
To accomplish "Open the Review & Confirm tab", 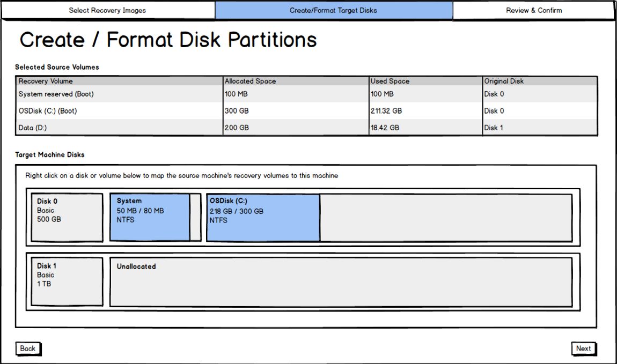I will tap(533, 10).
